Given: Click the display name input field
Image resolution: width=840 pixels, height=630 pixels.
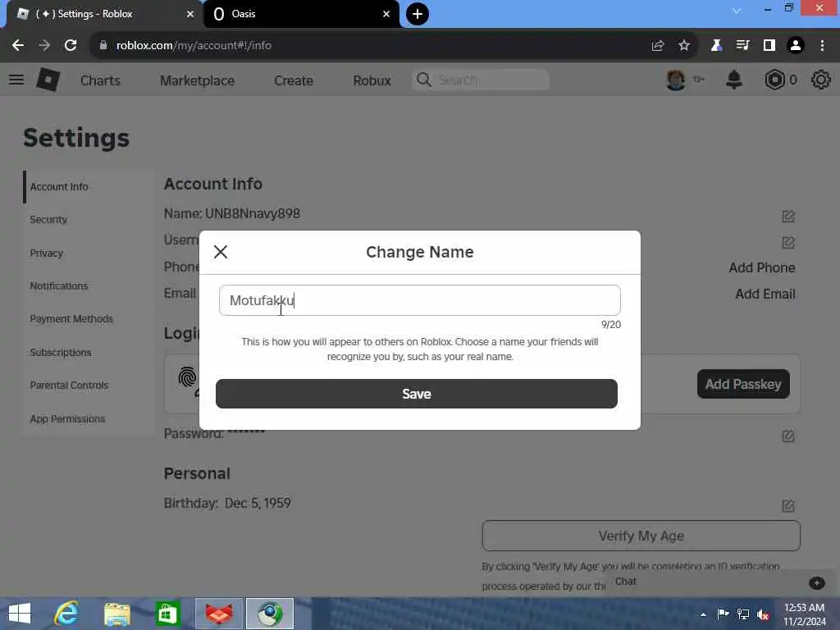Looking at the screenshot, I should pyautogui.click(x=419, y=300).
